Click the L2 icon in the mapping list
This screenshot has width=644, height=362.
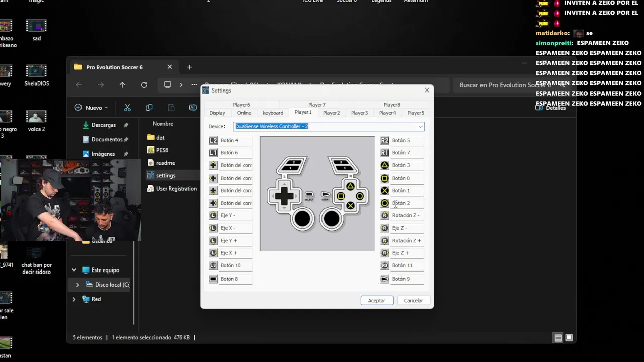click(213, 141)
